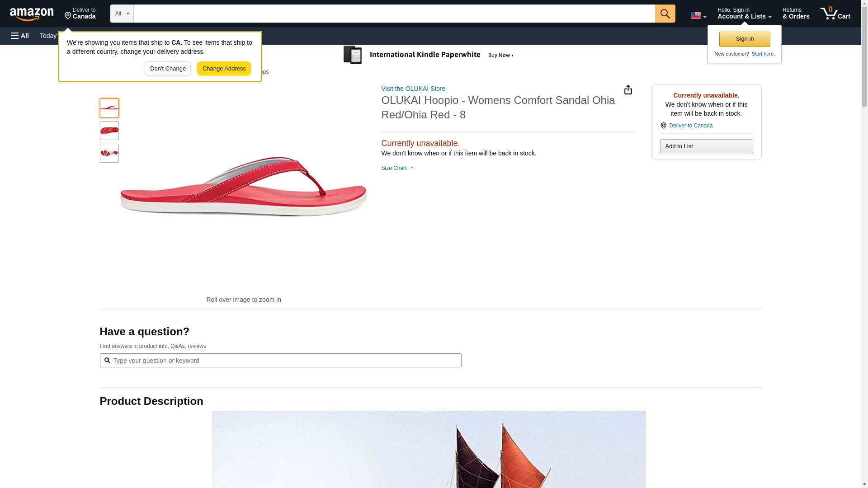Select second sandal top-view thumbnail
This screenshot has height=488, width=868.
pyautogui.click(x=109, y=131)
